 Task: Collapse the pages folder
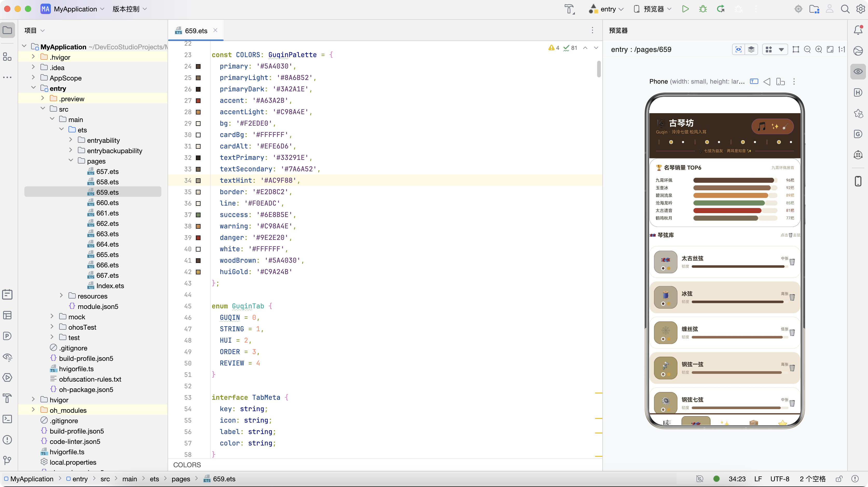[71, 161]
